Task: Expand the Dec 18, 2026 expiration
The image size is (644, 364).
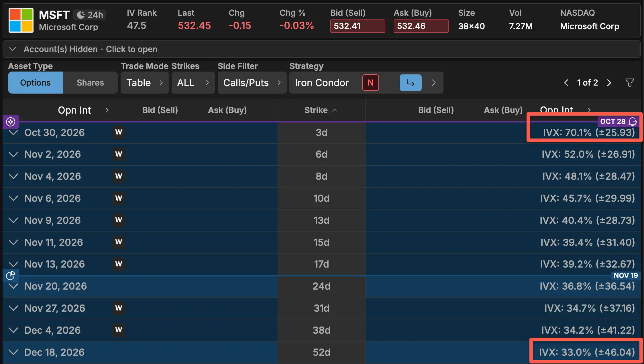Action: [13, 352]
